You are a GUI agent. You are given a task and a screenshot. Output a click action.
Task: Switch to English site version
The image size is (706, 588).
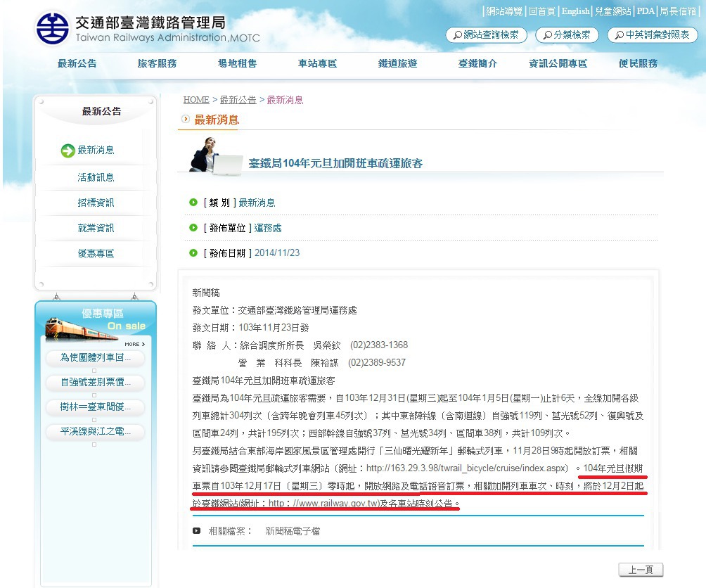click(x=575, y=11)
